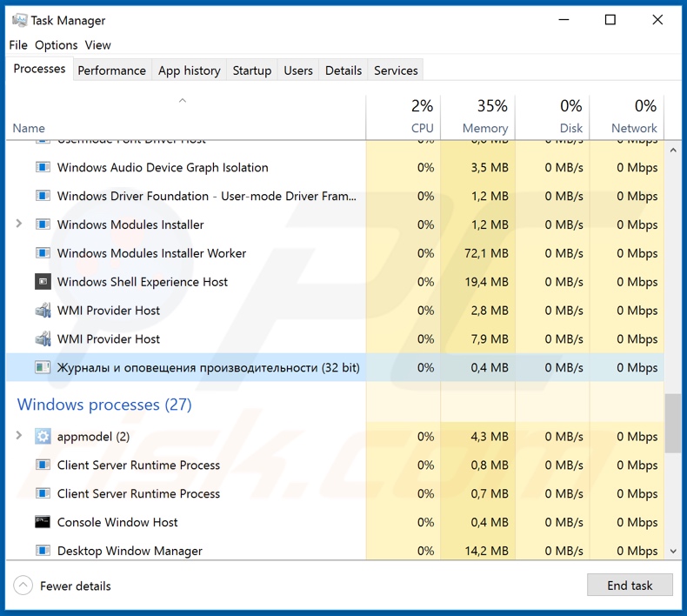Click the vertical scrollbar thumb
Screen dimensions: 687x616
tap(672, 424)
